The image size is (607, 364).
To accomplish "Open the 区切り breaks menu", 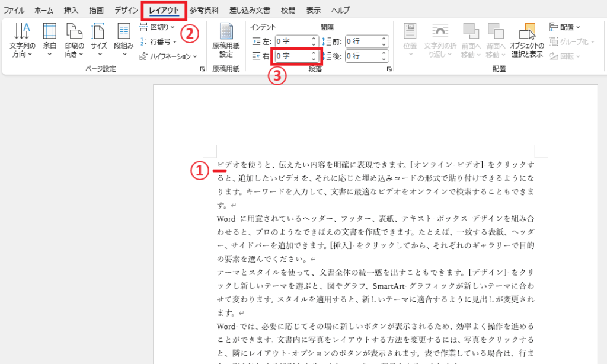I will click(157, 27).
